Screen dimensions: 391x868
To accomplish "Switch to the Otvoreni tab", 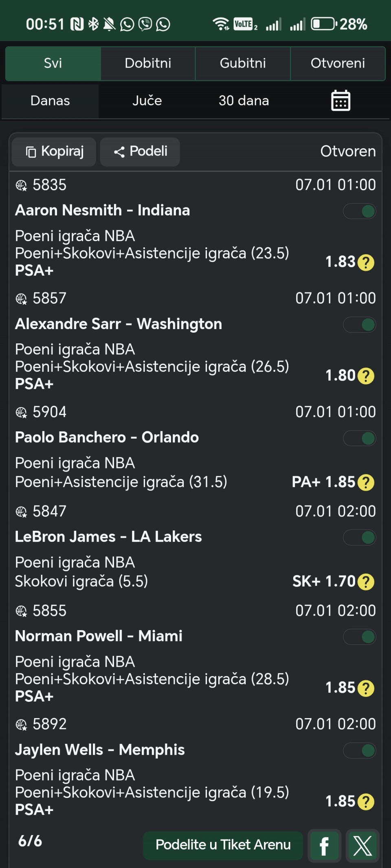I will pos(338,63).
